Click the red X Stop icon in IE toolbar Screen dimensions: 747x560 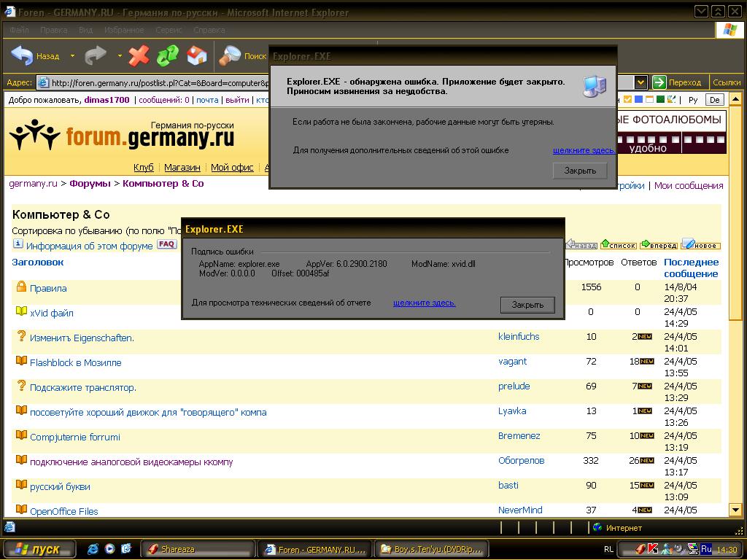point(139,55)
